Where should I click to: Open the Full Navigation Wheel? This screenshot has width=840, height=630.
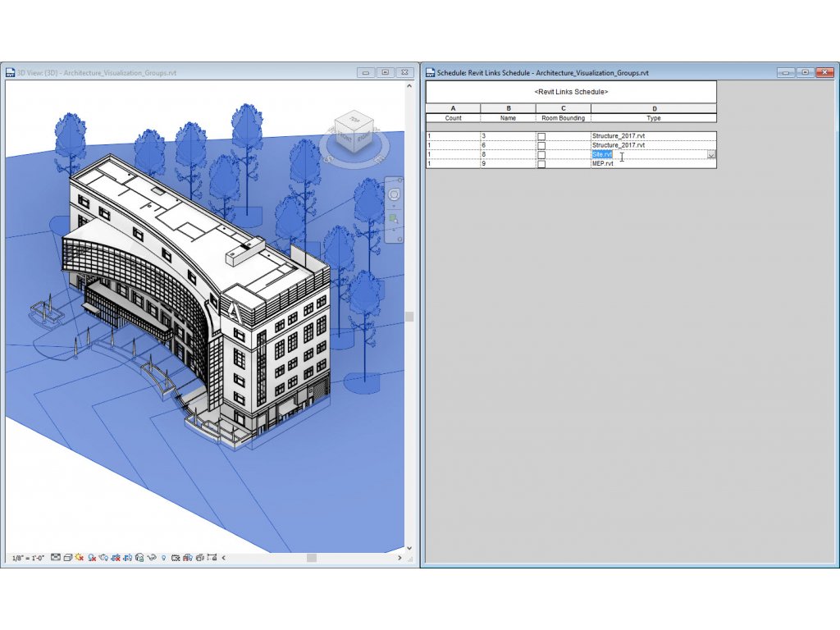coord(394,195)
